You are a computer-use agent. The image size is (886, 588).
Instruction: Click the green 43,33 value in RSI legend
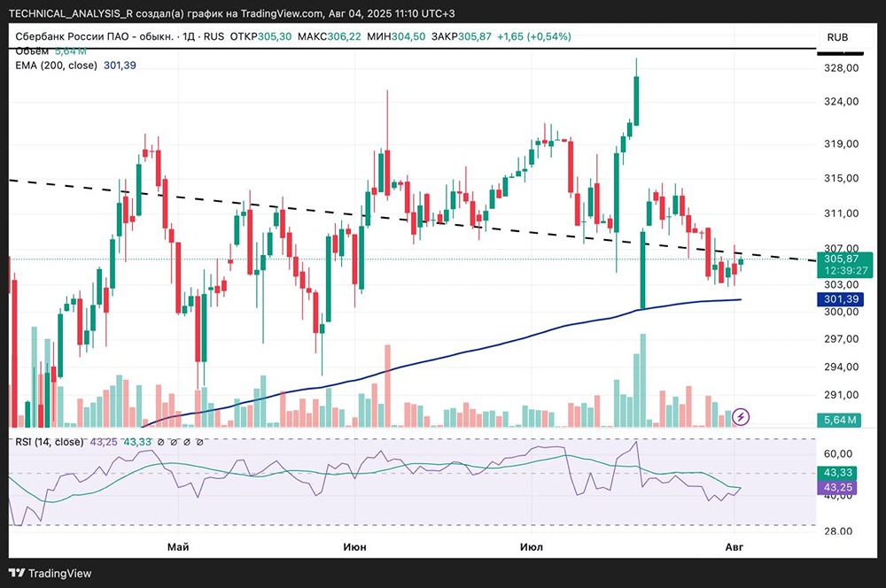[x=137, y=442]
